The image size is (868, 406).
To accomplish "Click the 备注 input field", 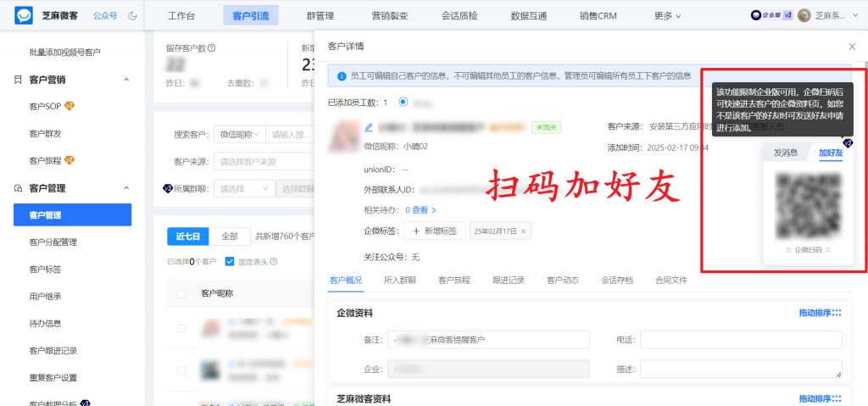I will pos(488,340).
